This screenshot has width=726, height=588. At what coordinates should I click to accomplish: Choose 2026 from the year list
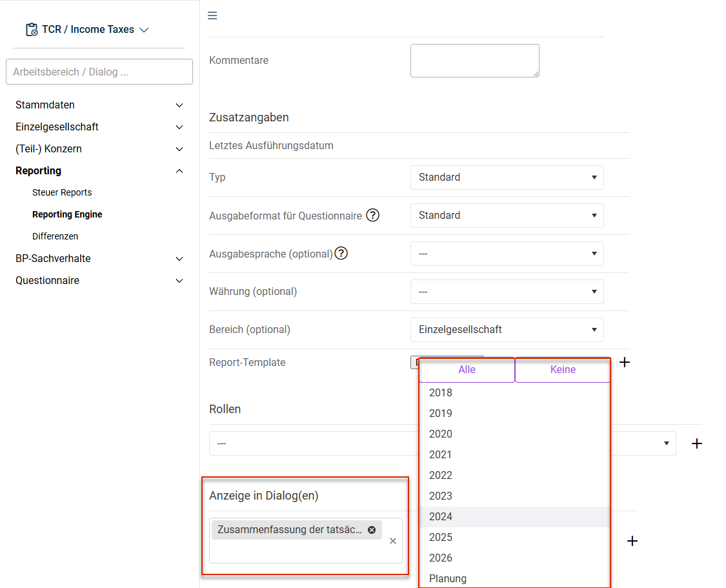[514, 558]
